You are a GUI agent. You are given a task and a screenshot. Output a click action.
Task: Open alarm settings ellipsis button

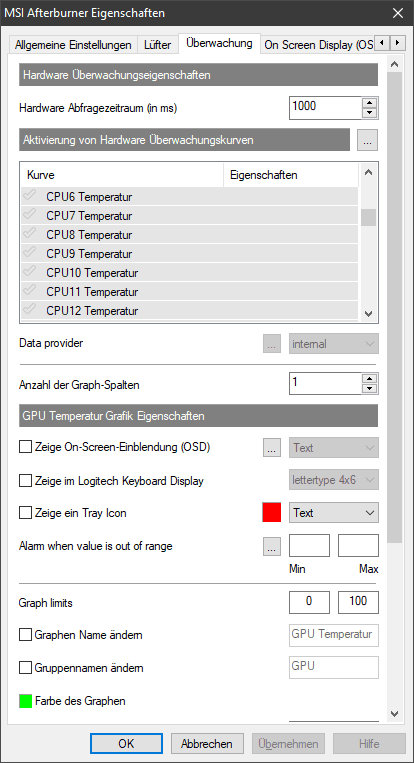coord(272,546)
